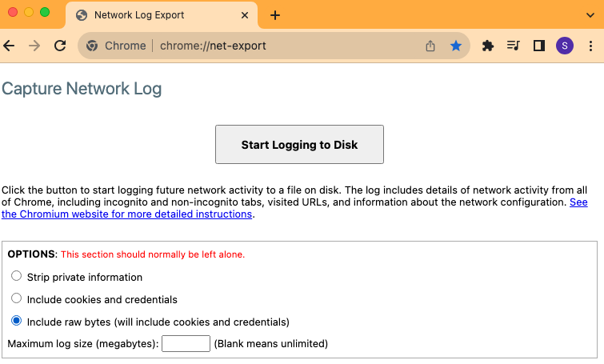Open the Extensions puzzle icon
Screen dimensions: 604x364
[487, 46]
